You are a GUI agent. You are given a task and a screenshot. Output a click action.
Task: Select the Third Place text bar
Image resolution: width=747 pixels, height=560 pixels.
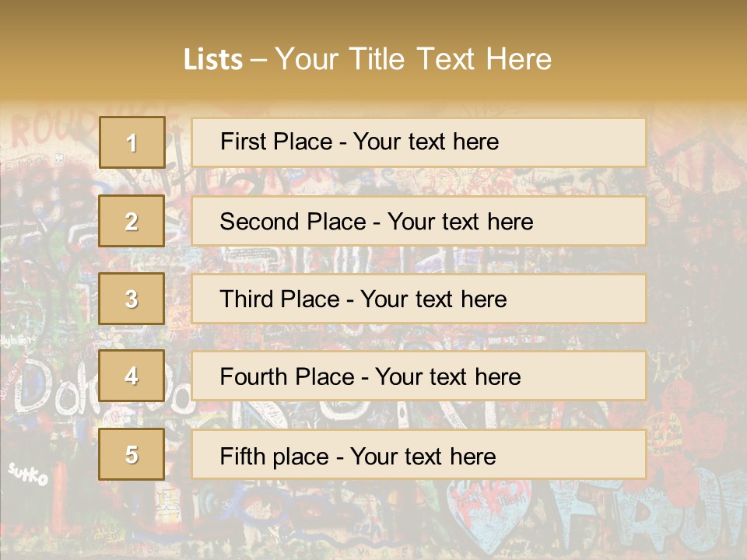(x=419, y=299)
